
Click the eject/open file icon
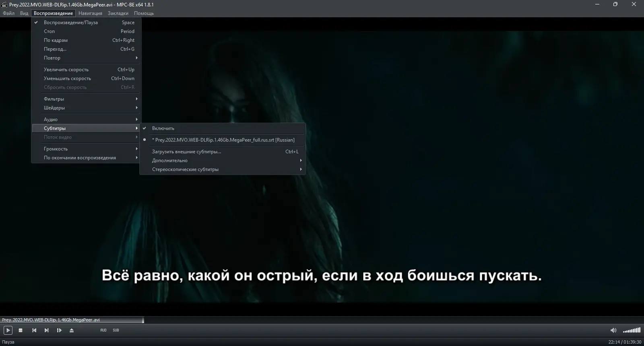(x=72, y=330)
